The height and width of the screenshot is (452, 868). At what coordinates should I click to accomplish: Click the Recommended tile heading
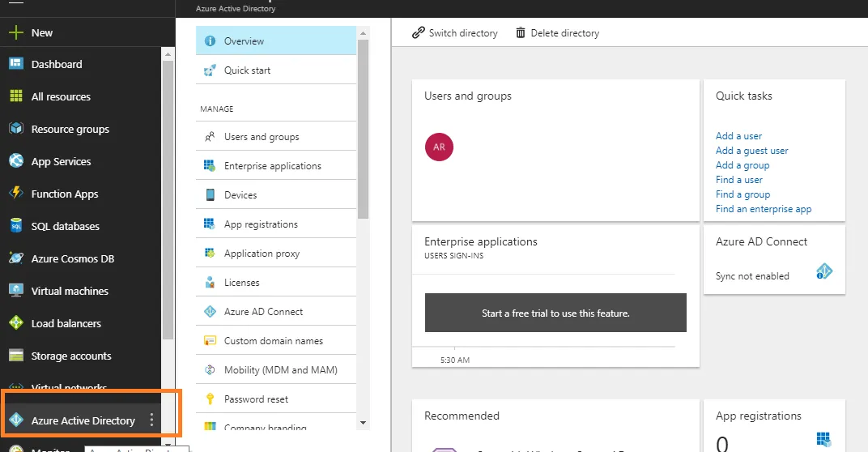coord(462,416)
